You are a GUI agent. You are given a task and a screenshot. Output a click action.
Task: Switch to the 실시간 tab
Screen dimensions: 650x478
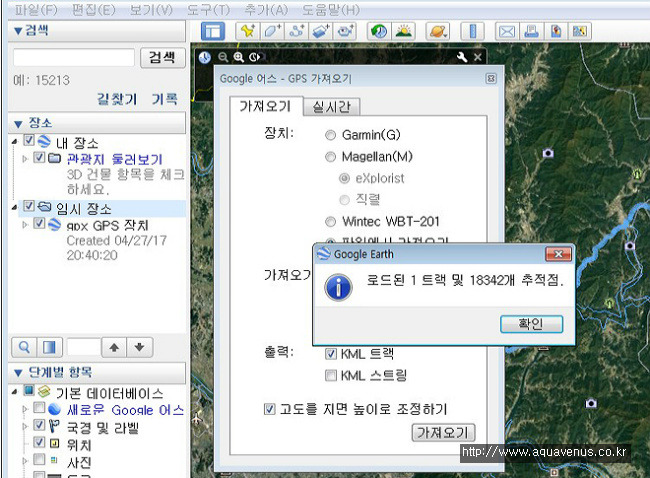point(331,107)
